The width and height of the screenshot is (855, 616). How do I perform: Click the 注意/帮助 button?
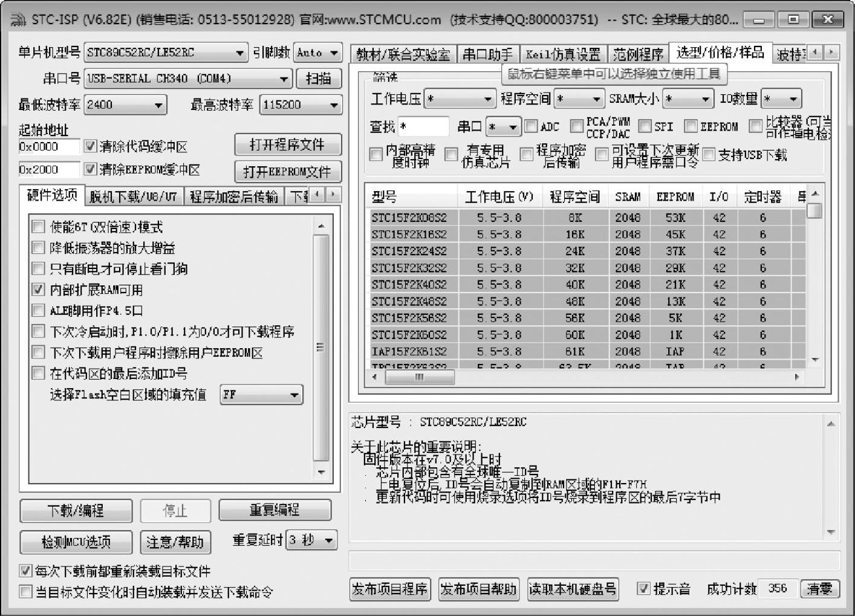(175, 542)
